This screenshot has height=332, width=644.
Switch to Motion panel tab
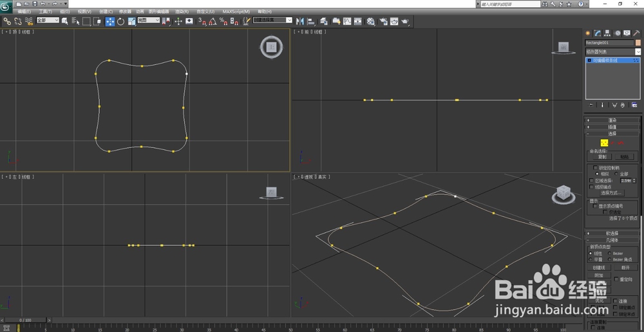[618, 33]
